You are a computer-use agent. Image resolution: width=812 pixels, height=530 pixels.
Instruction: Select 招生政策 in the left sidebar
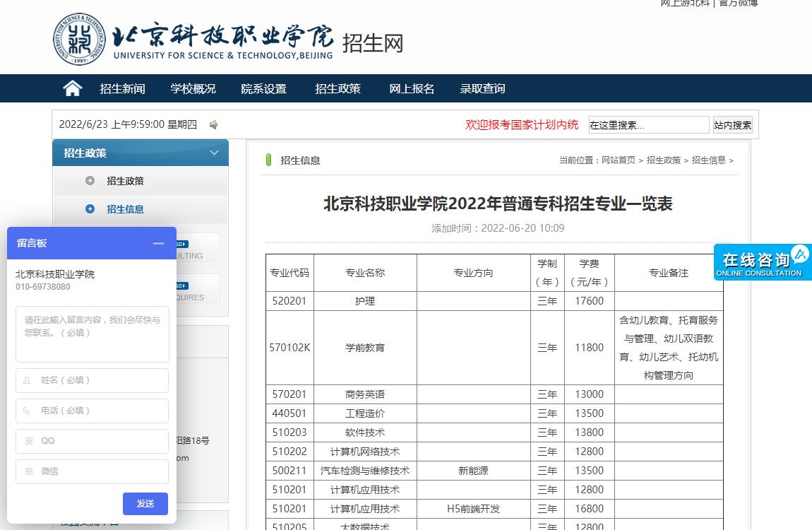pyautogui.click(x=125, y=181)
